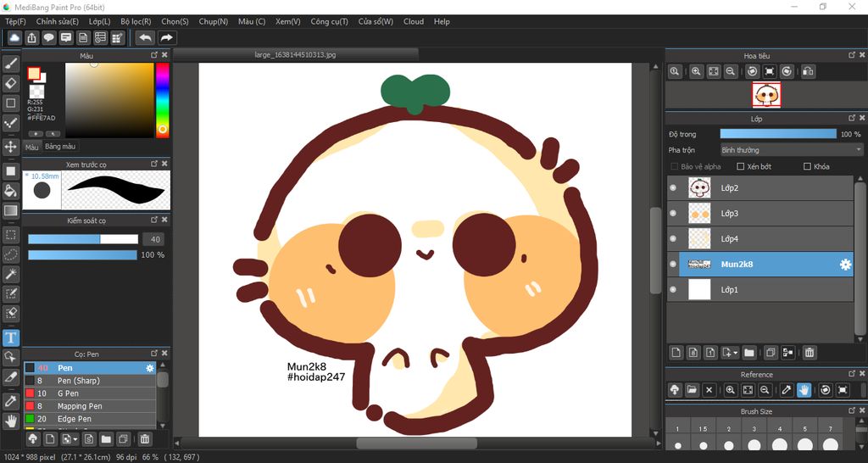Toggle visibility of Mun2k8 layer
The image size is (868, 463).
(x=673, y=265)
